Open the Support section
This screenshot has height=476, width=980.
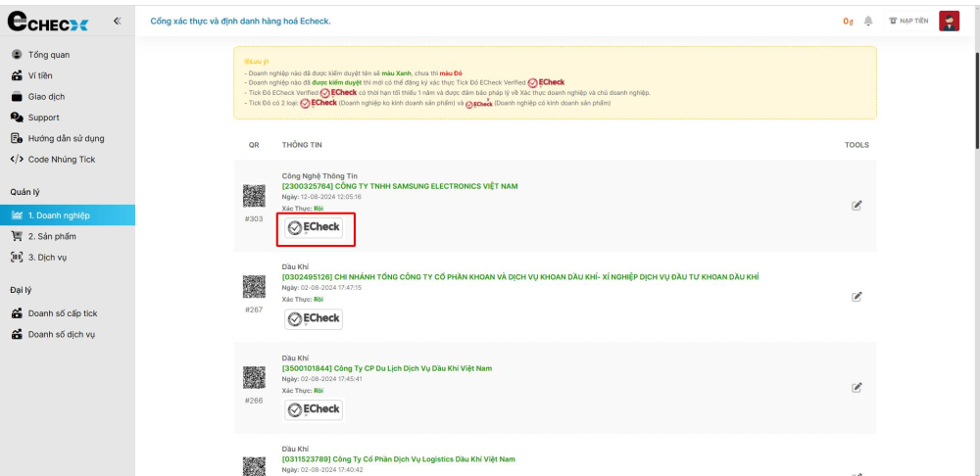[43, 118]
